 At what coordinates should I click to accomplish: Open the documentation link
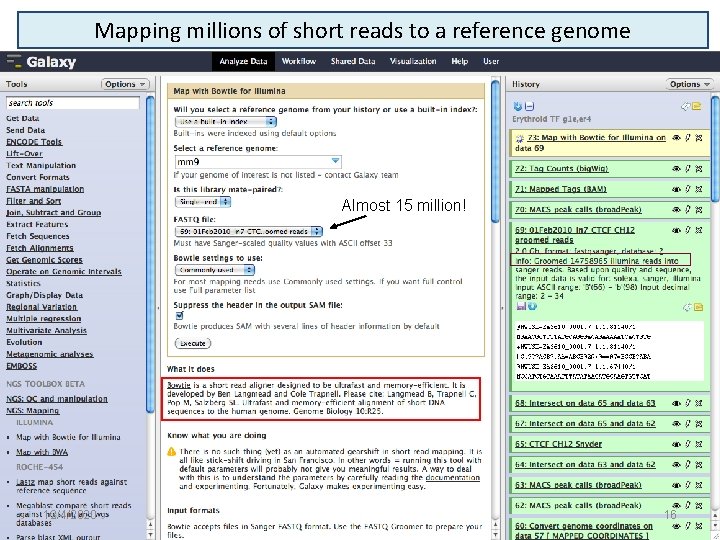point(452,478)
